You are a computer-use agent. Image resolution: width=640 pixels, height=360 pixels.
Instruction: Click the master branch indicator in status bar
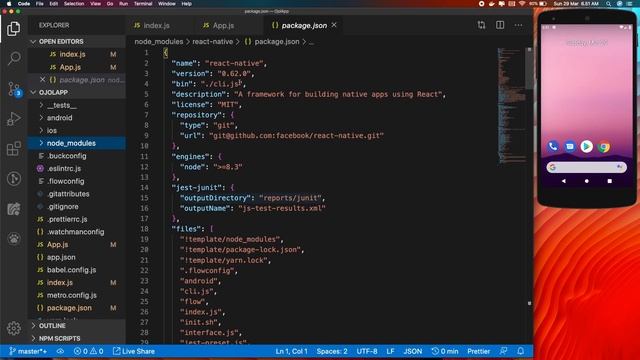[x=28, y=351]
